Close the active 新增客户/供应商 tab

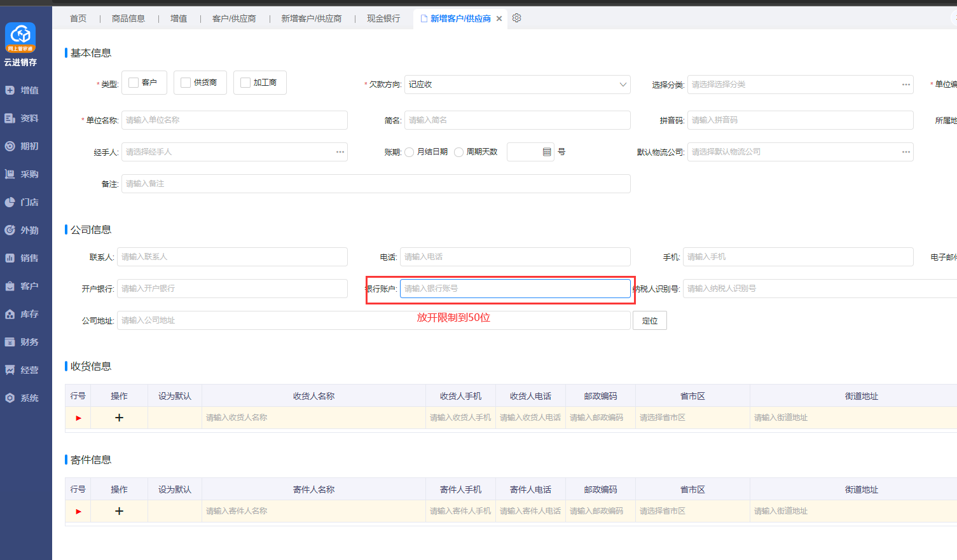tap(499, 18)
